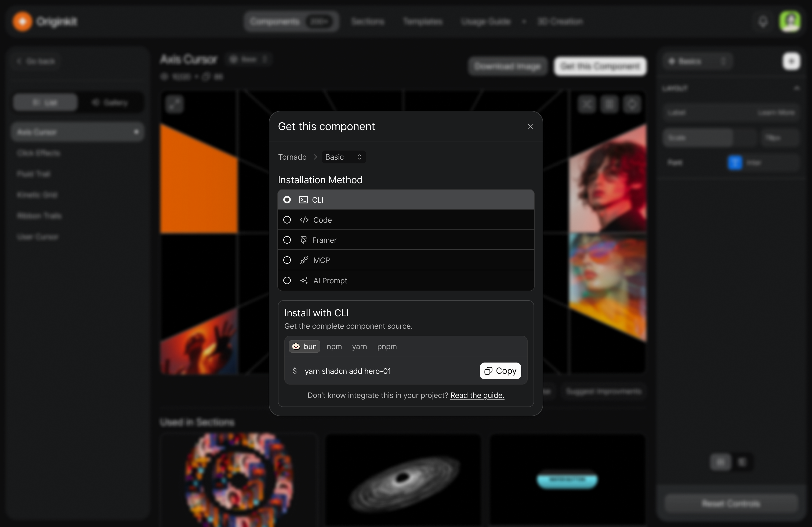Click the Framer logo icon
The image size is (812, 527).
(x=303, y=240)
